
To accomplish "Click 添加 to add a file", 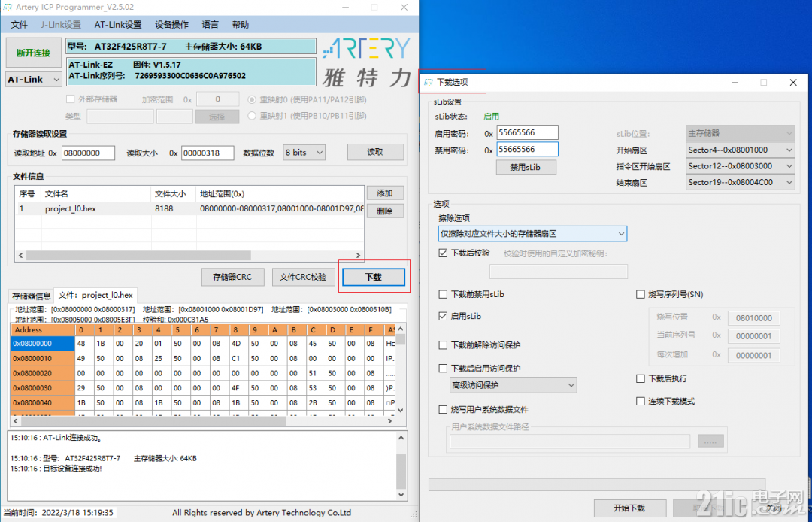I will coord(385,193).
